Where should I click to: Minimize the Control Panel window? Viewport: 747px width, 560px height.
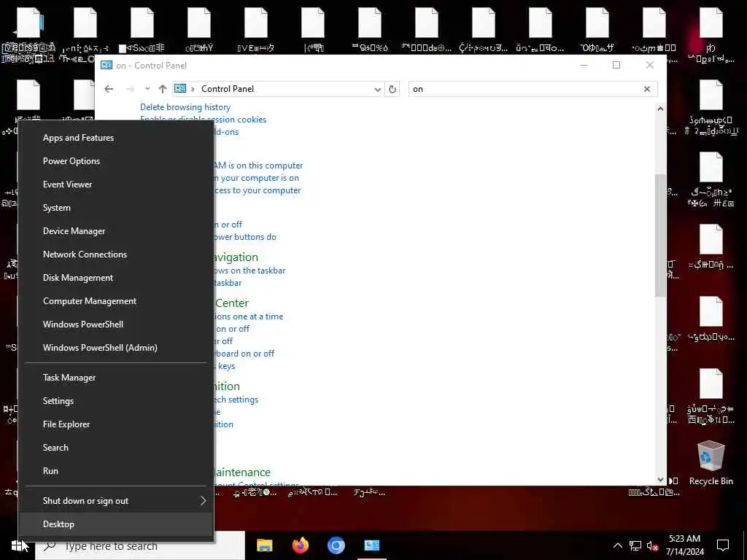click(584, 65)
